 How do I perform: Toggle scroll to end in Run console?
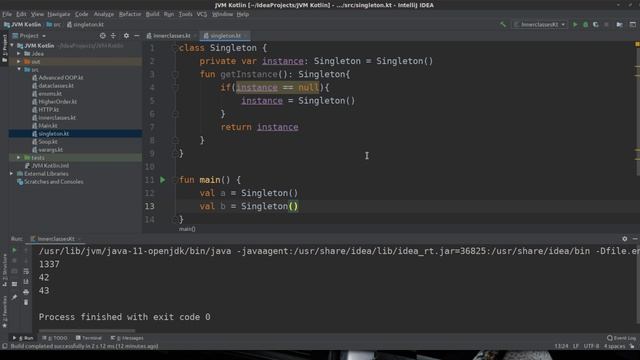[x=26, y=282]
